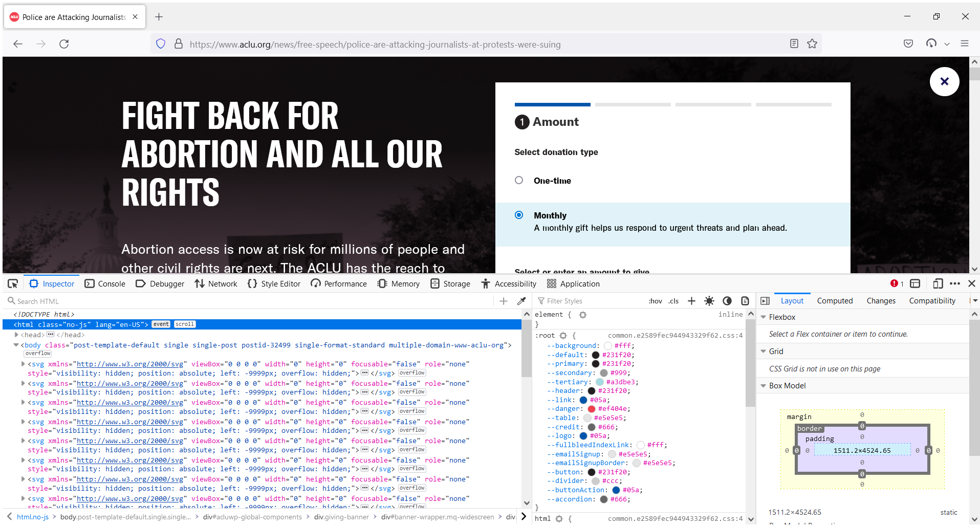Show the Computed styles tab
The width and height of the screenshot is (980, 527).
[x=835, y=301]
